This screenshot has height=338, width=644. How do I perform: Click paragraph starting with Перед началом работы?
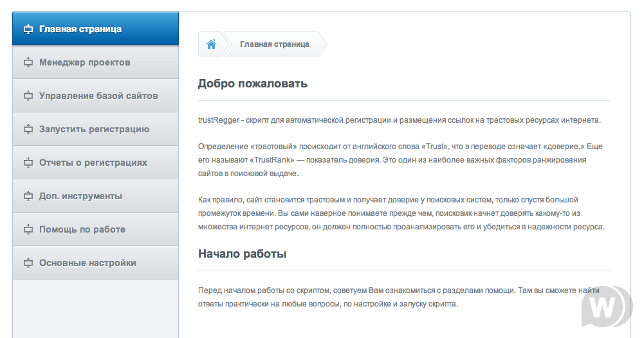tap(398, 298)
